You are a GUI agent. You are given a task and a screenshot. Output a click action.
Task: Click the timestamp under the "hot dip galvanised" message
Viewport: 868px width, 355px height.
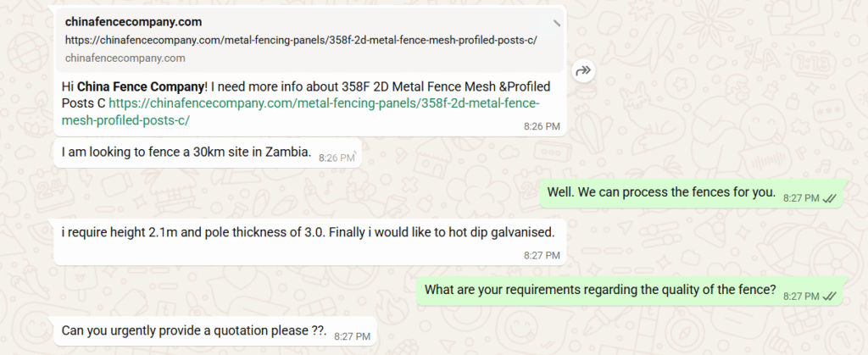point(542,254)
